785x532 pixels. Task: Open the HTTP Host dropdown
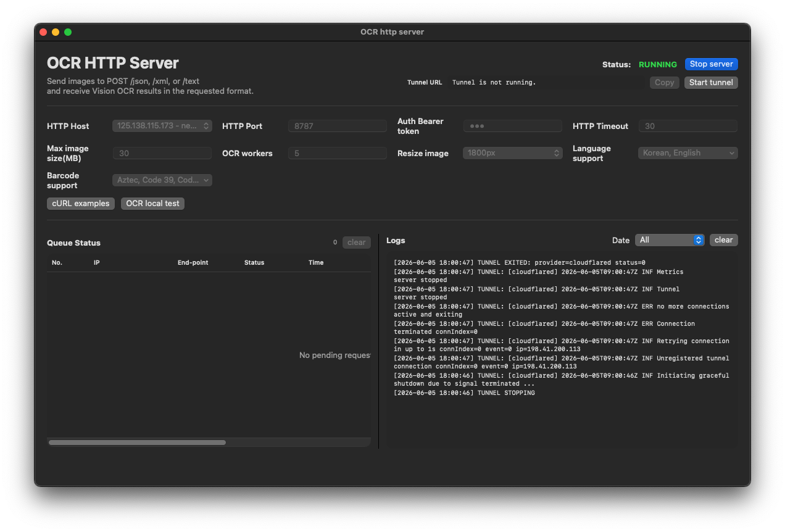click(x=162, y=126)
